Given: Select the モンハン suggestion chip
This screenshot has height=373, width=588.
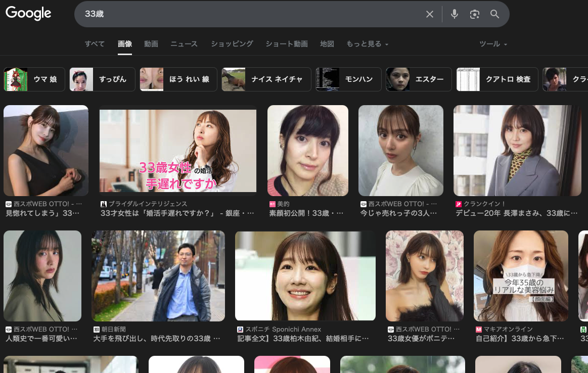Looking at the screenshot, I should click(x=348, y=79).
